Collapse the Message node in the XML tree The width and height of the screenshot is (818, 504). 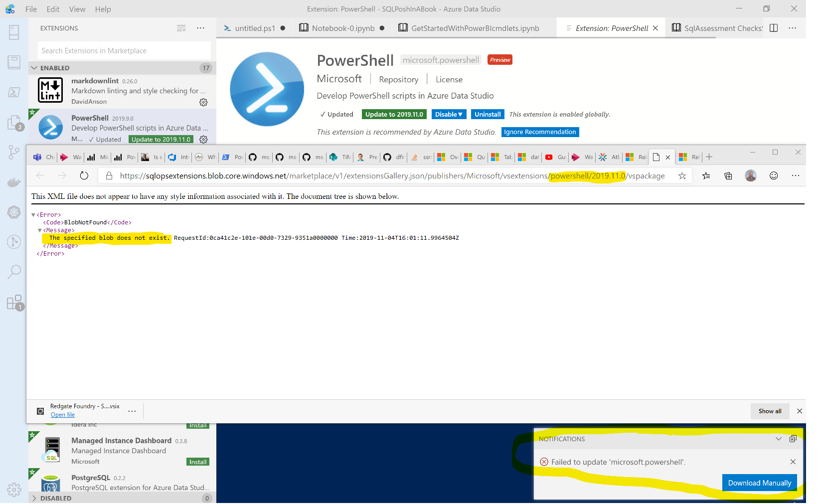point(39,230)
